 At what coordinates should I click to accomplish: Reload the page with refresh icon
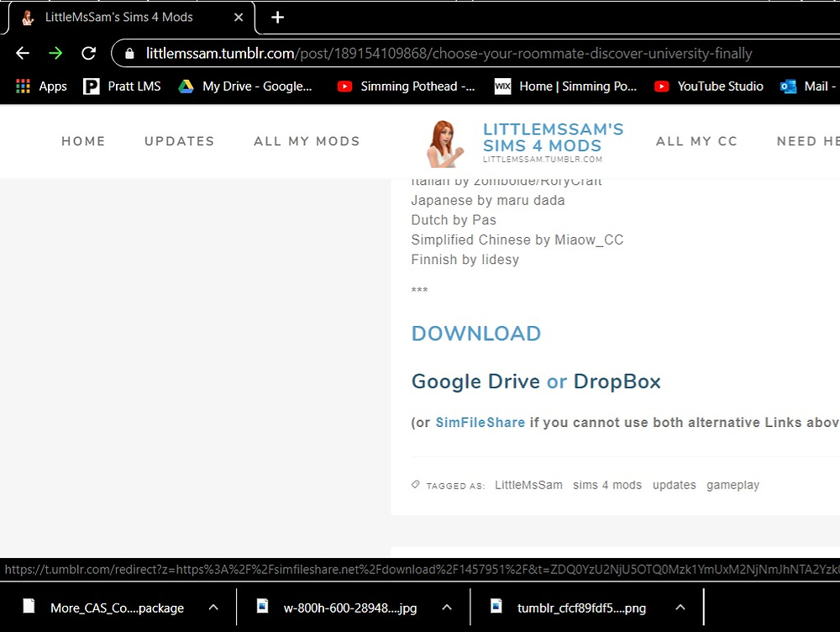click(x=88, y=53)
